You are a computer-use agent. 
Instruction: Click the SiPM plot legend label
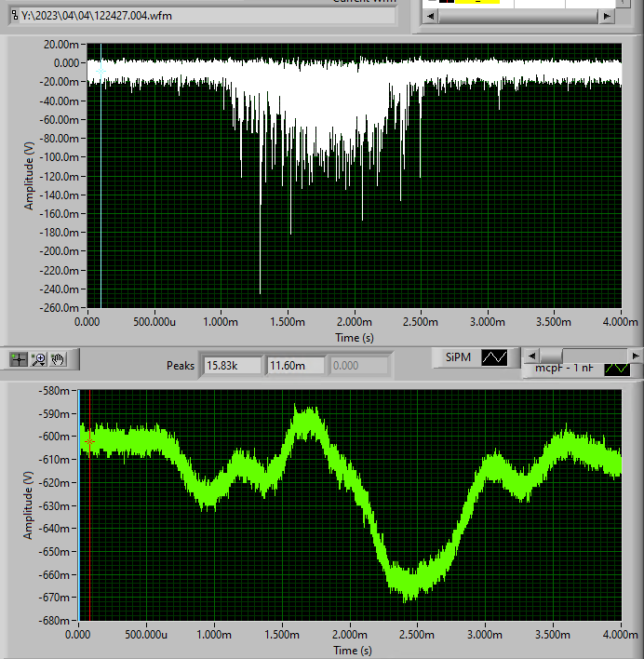(458, 357)
